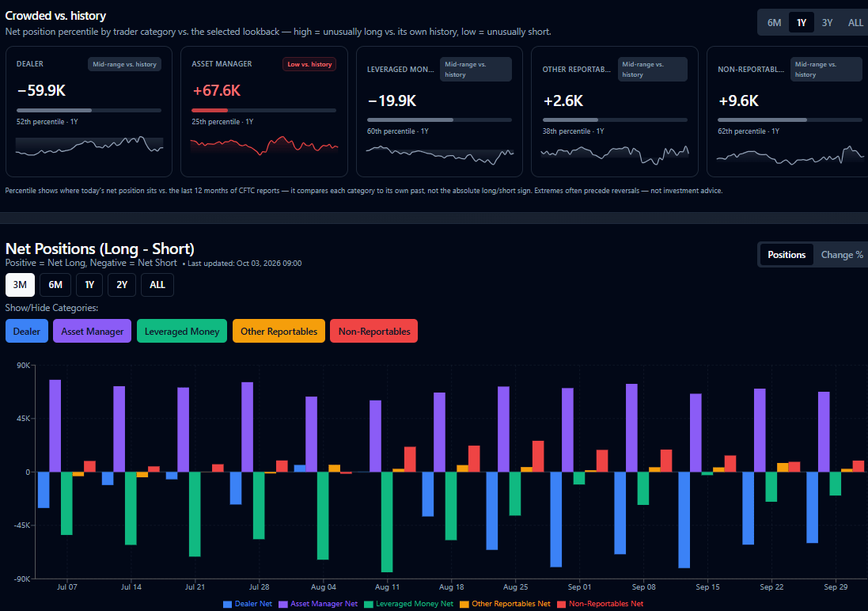Click the 'Low vs. history' badge

(x=309, y=64)
